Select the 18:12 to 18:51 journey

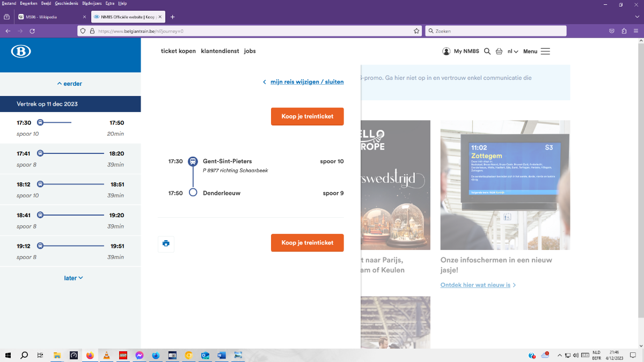pos(70,189)
